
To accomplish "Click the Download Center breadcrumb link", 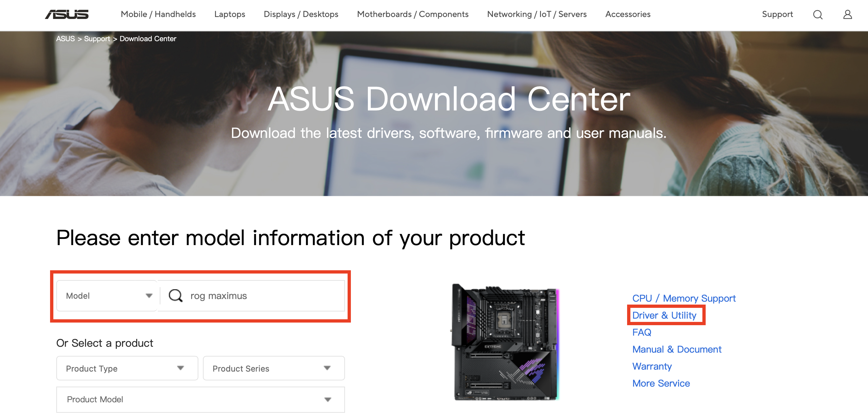I will pyautogui.click(x=148, y=38).
